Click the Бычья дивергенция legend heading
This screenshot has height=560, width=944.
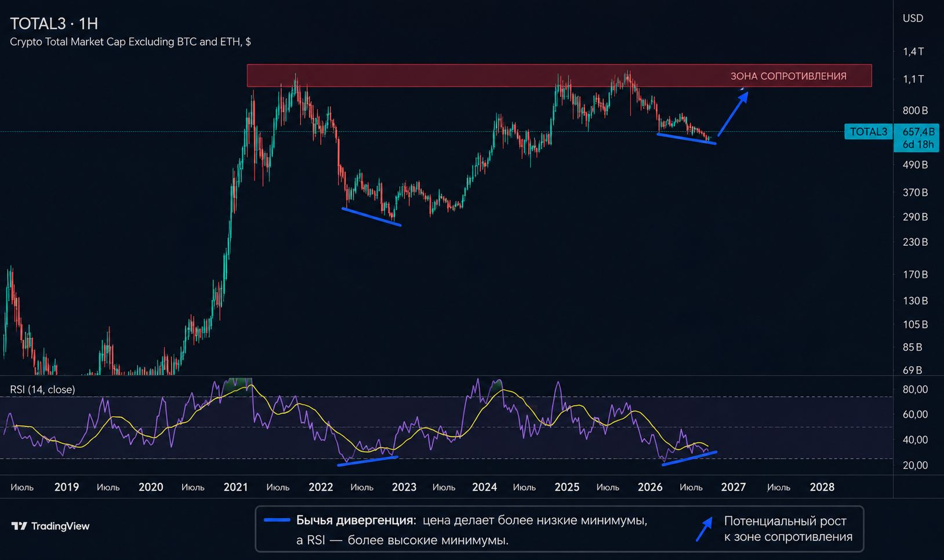(x=356, y=520)
